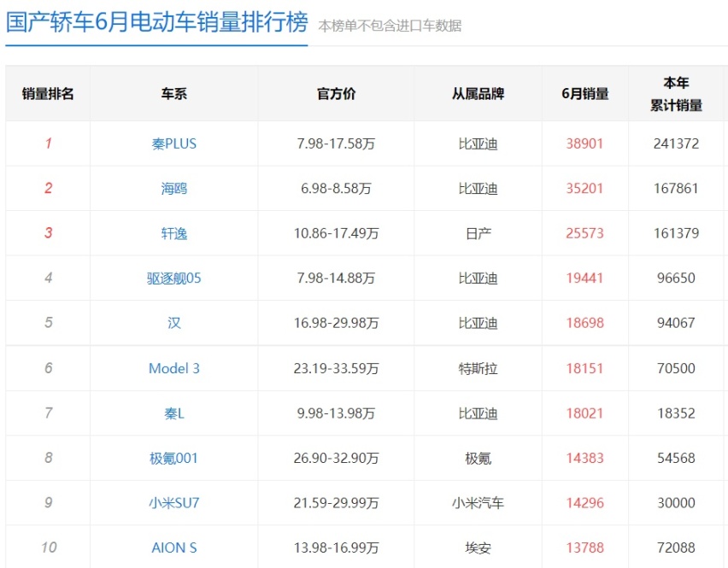Screen dimensions: 728x568
Task: Select June sales value 18021
Action: click(x=584, y=413)
